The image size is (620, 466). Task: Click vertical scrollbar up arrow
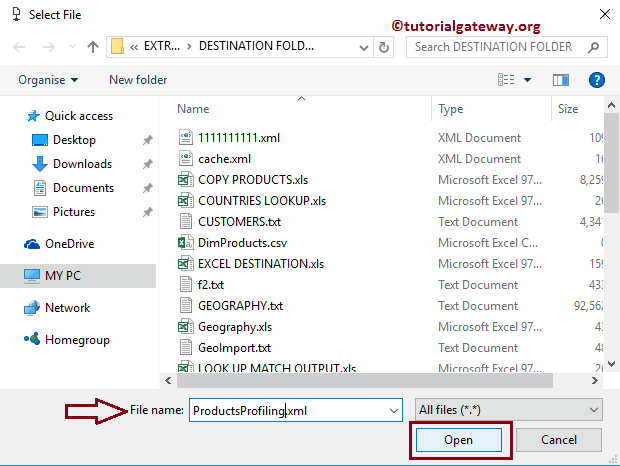[611, 106]
